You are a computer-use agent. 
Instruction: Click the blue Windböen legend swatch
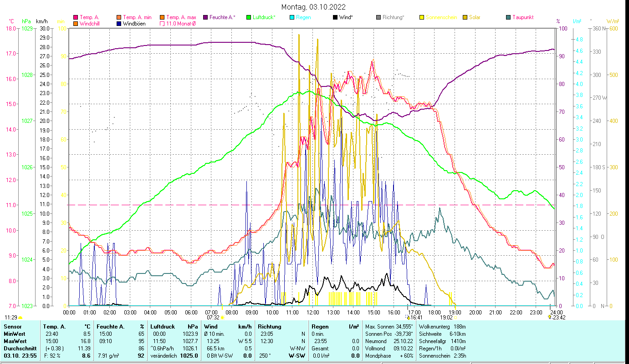[x=119, y=23]
